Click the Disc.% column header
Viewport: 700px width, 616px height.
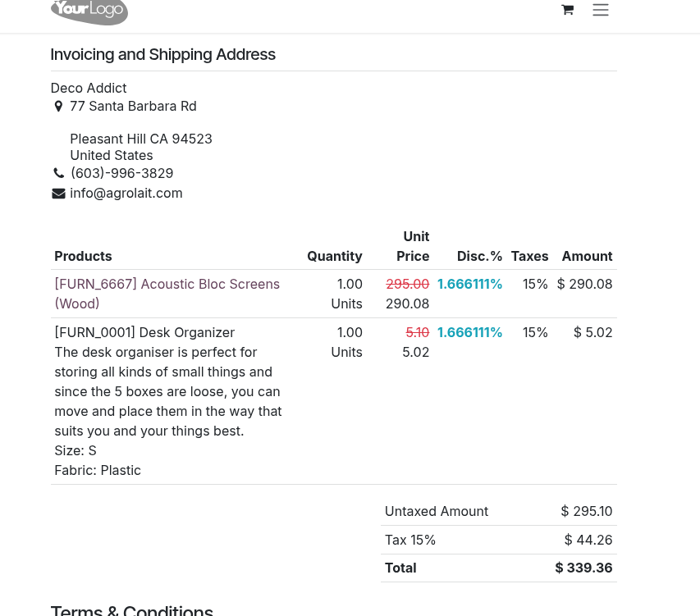click(x=479, y=256)
